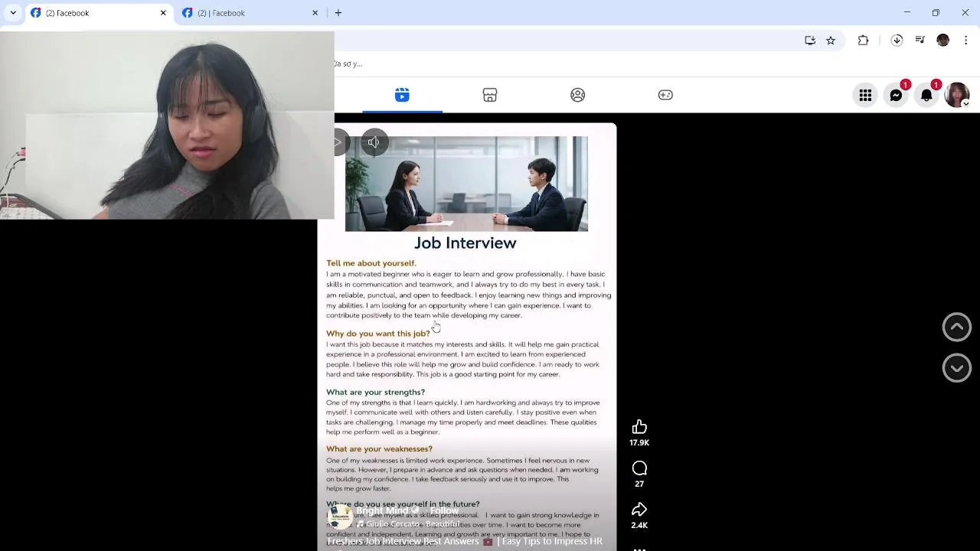Mute the reel with the speaker icon
The width and height of the screenshot is (980, 551).
374,142
